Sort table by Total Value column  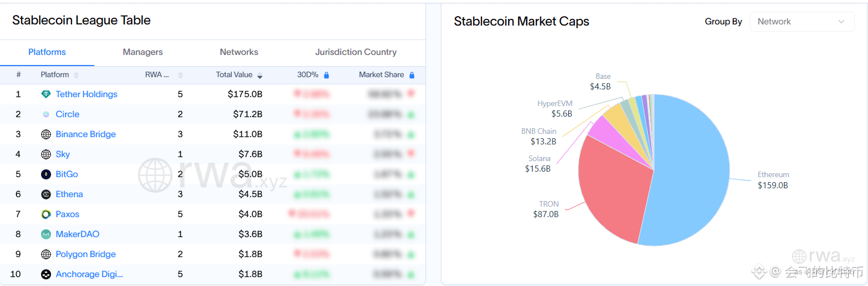(260, 76)
